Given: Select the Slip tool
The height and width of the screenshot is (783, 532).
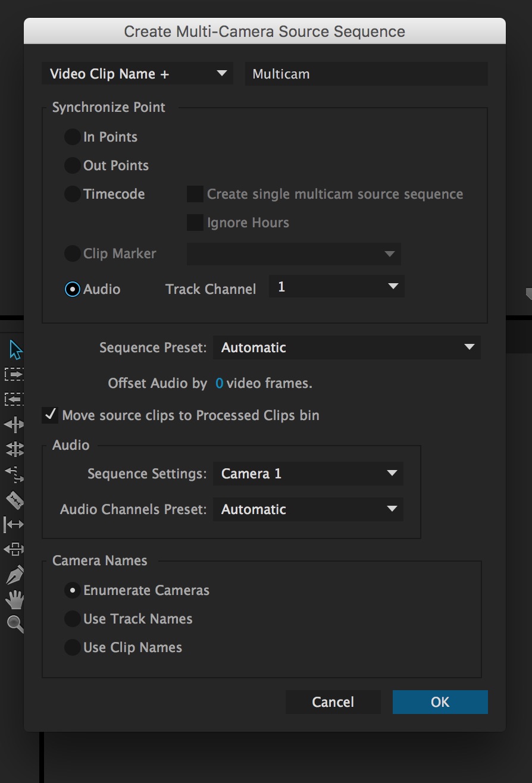Looking at the screenshot, I should (x=13, y=524).
